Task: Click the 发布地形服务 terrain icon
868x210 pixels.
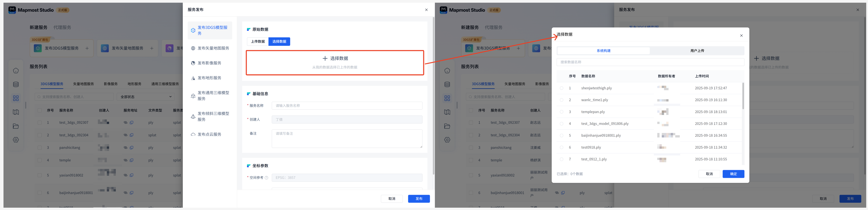Action: [x=193, y=78]
